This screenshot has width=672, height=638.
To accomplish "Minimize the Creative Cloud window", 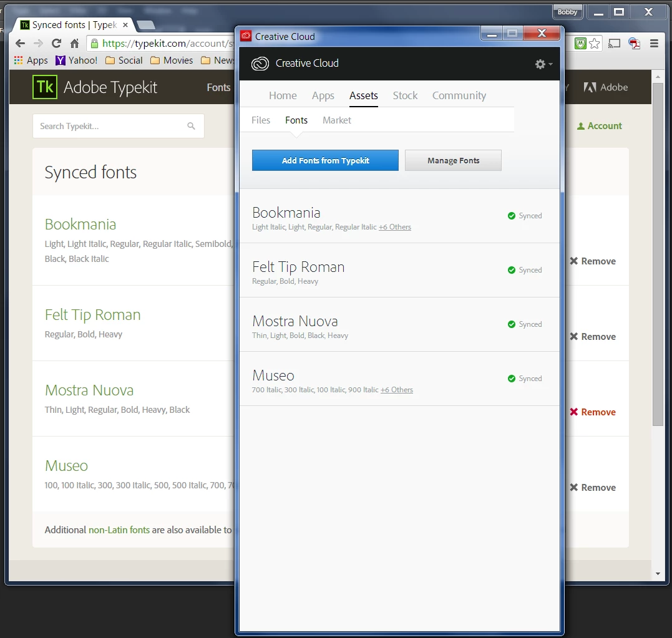I will [492, 34].
